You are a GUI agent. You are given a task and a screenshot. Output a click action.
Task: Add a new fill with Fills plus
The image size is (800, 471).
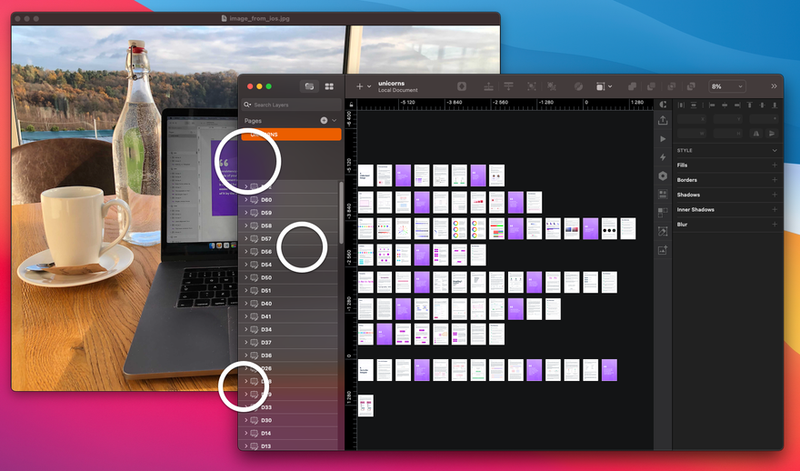click(x=774, y=165)
